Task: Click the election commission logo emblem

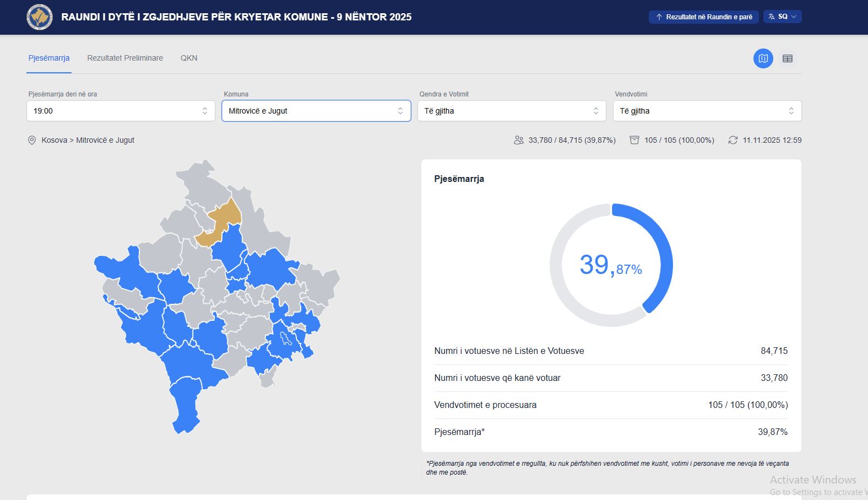Action: click(40, 17)
